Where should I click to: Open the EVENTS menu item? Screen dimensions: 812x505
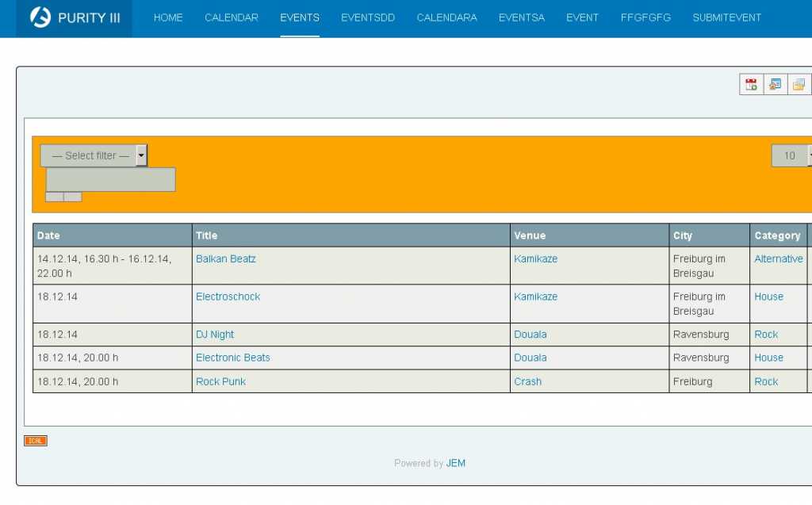(x=300, y=18)
